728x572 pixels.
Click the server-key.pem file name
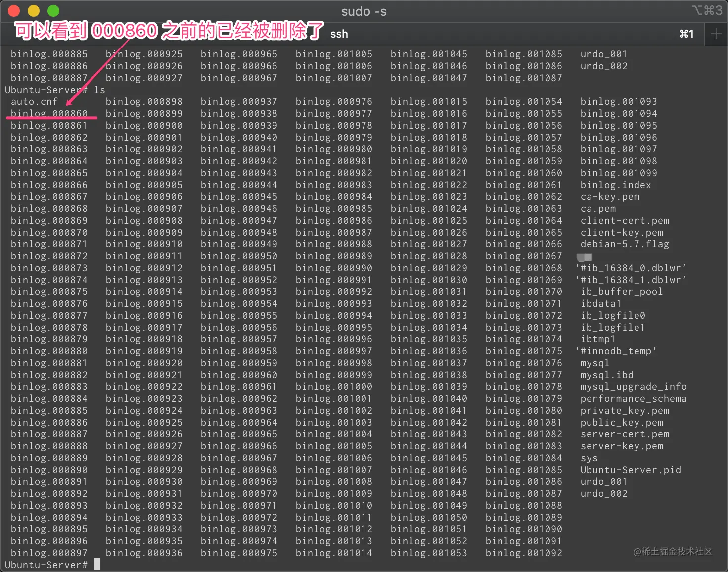click(622, 446)
